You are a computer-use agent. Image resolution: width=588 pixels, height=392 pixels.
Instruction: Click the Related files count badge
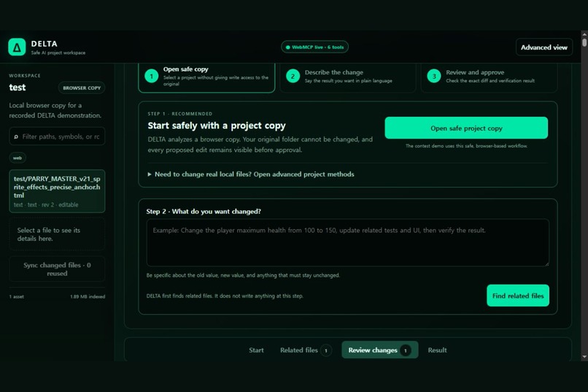point(326,350)
